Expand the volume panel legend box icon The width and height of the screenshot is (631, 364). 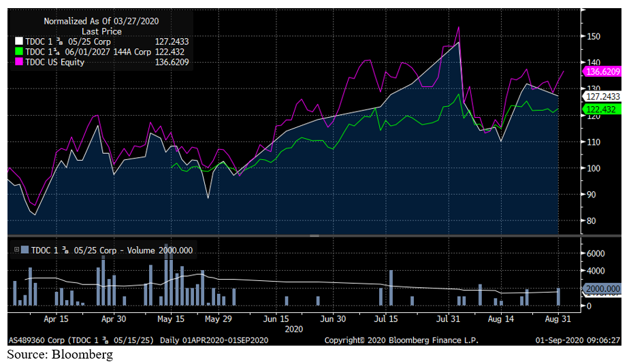[x=16, y=250]
